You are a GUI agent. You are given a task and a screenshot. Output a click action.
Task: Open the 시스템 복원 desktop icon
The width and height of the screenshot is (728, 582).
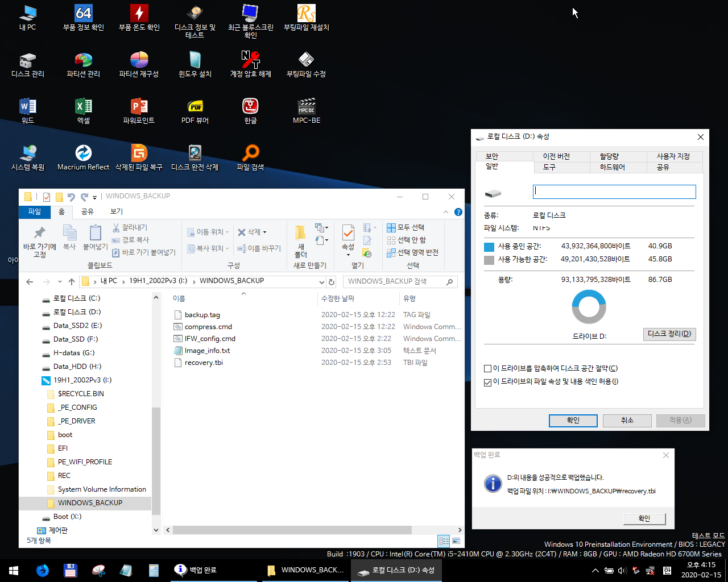coord(28,158)
